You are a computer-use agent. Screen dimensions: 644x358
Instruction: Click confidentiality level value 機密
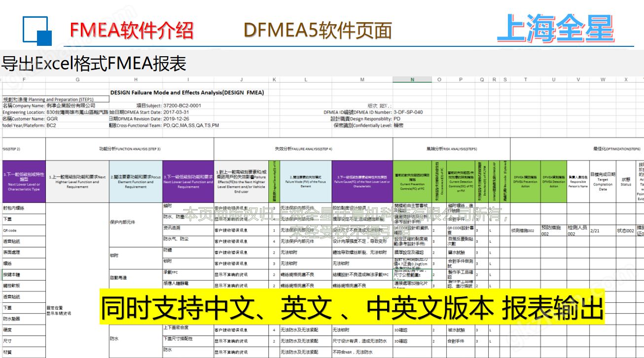[398, 125]
